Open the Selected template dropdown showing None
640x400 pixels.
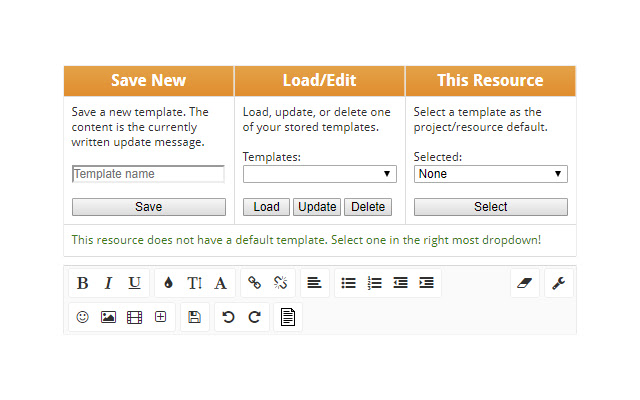click(490, 174)
